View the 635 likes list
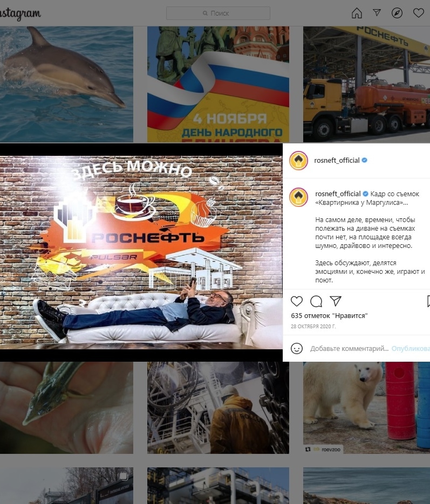This screenshot has width=430, height=504. point(329,316)
